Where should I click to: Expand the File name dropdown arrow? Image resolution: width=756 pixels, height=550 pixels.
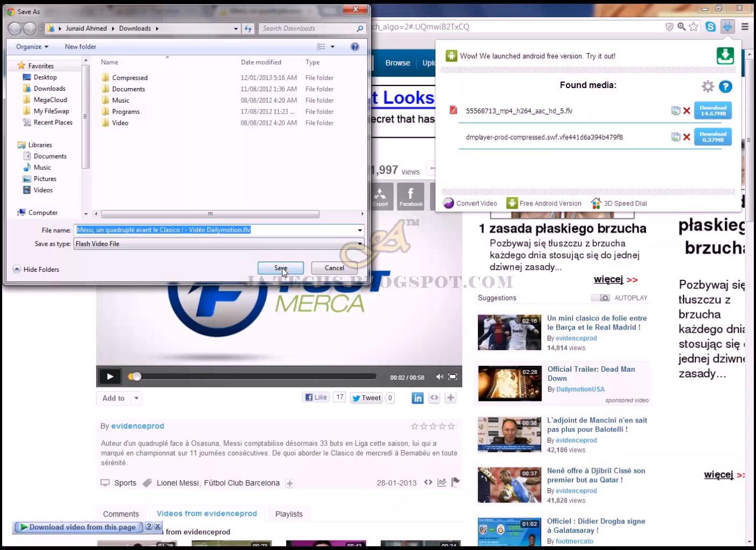coord(359,230)
